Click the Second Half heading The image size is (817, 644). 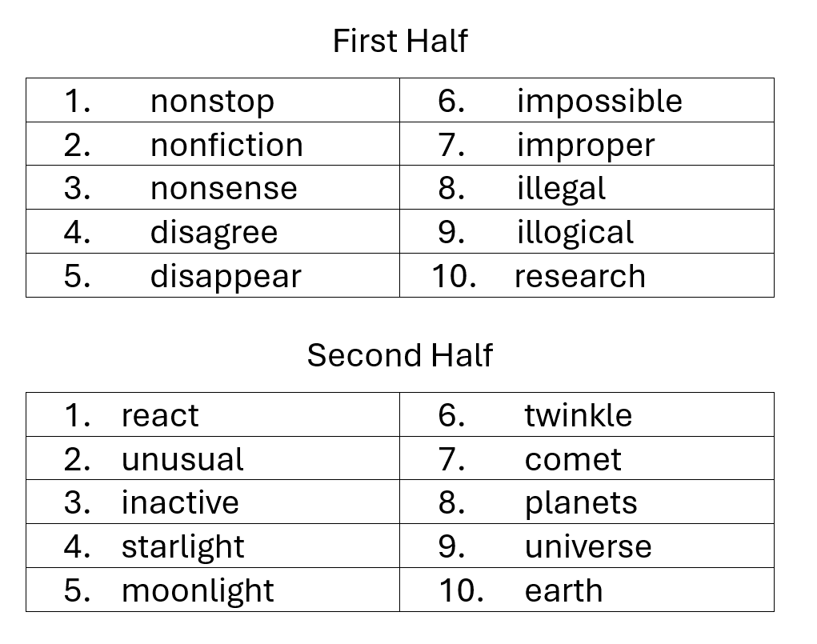pyautogui.click(x=399, y=355)
